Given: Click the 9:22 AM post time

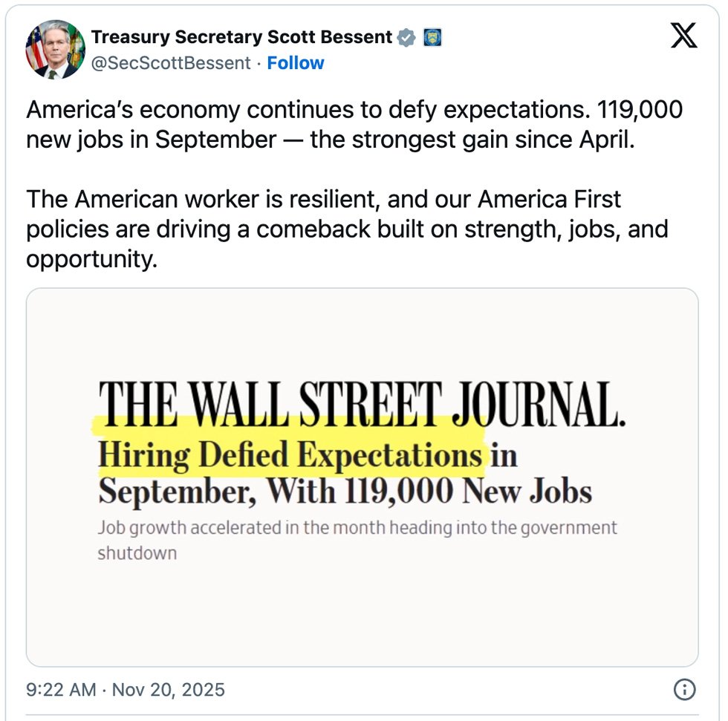Looking at the screenshot, I should [61, 690].
